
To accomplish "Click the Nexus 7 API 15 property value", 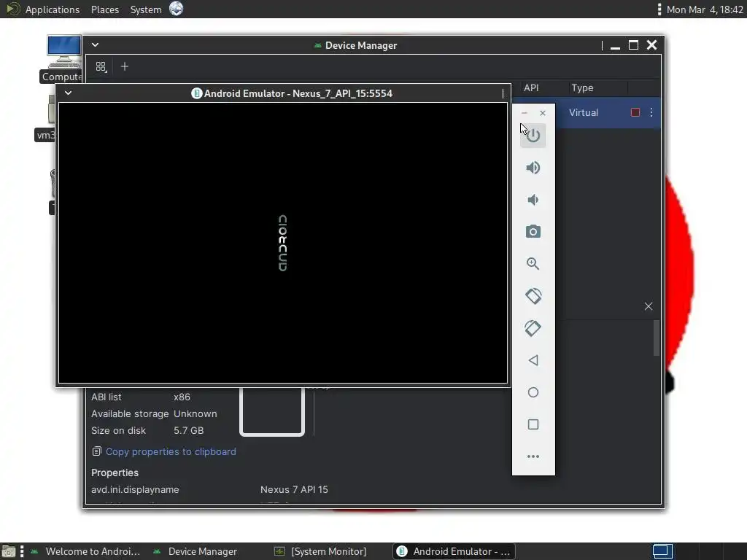I will point(294,489).
